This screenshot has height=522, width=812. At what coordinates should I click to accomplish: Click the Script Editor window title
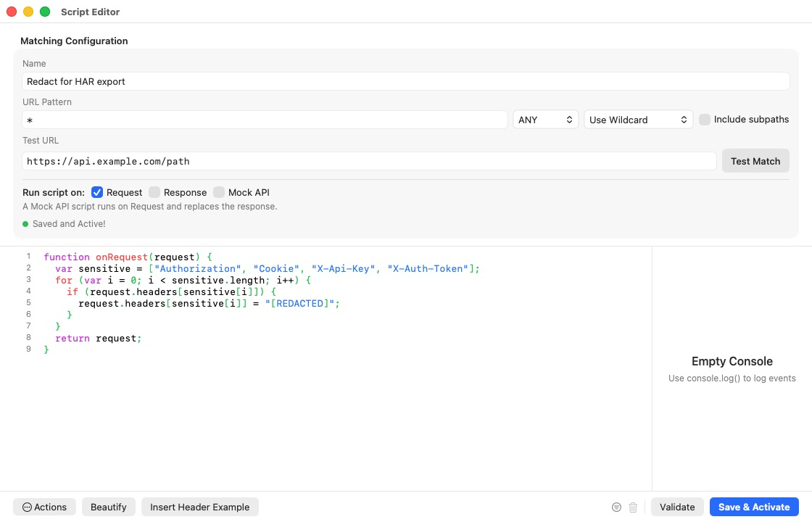click(x=90, y=12)
